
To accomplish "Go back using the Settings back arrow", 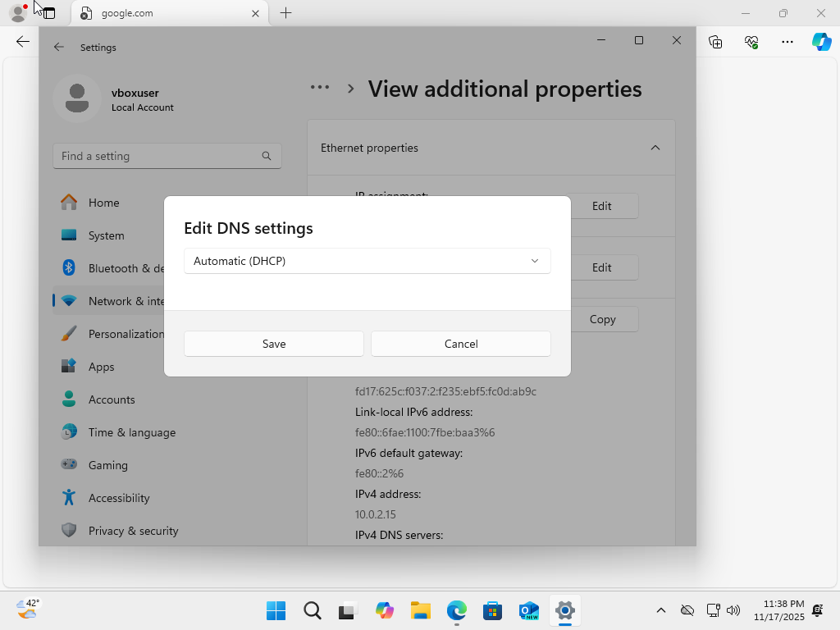I will [x=59, y=48].
